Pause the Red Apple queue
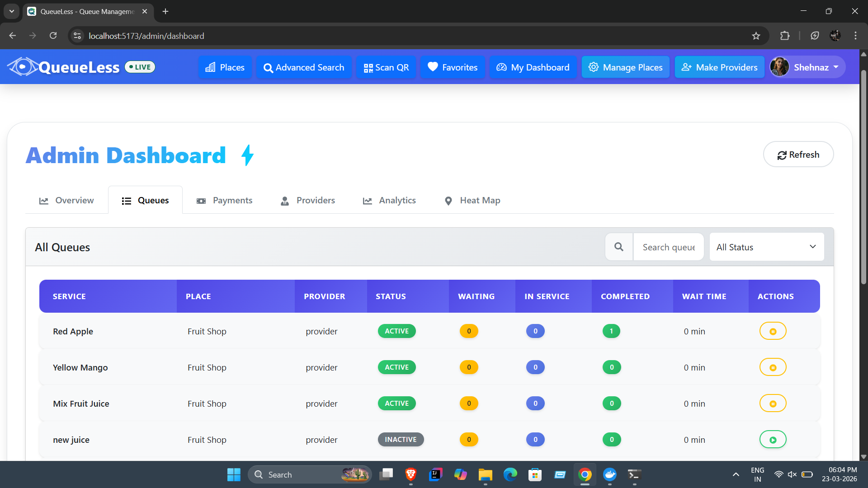The height and width of the screenshot is (488, 868). (773, 331)
